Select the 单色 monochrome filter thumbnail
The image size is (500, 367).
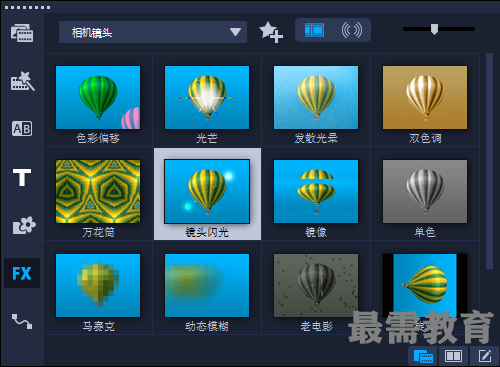(425, 191)
